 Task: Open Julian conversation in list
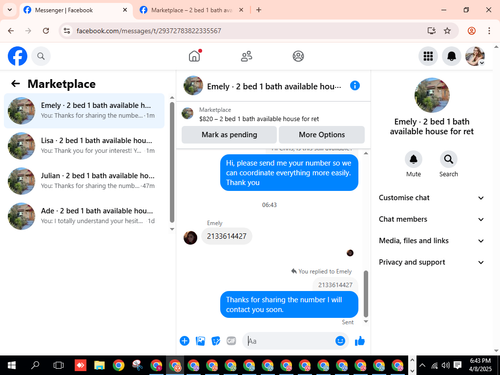84,181
